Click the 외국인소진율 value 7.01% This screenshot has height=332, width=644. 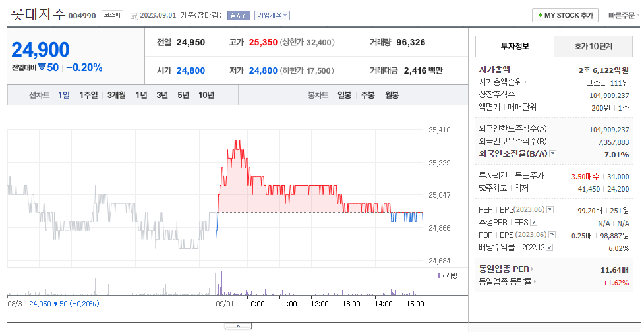coord(616,155)
